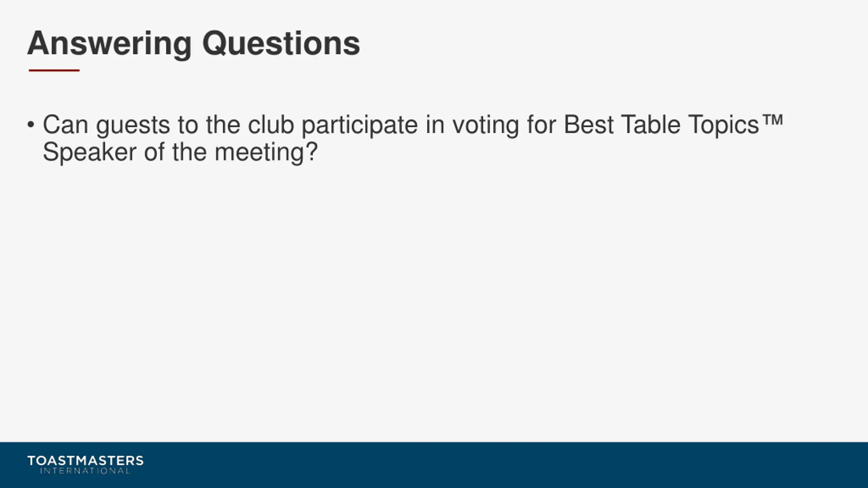The height and width of the screenshot is (488, 868).
Task: Click the Toastmasters International logo
Action: coord(85,465)
